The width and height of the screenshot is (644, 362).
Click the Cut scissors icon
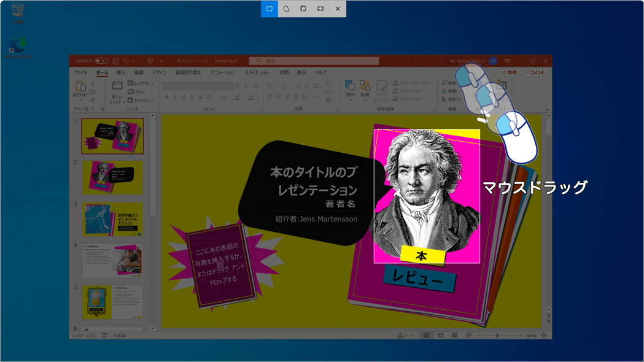(x=93, y=83)
